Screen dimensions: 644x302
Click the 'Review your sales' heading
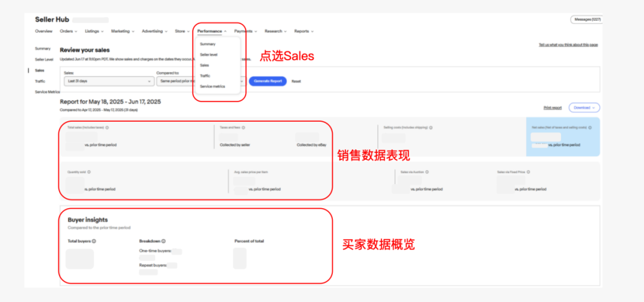85,50
